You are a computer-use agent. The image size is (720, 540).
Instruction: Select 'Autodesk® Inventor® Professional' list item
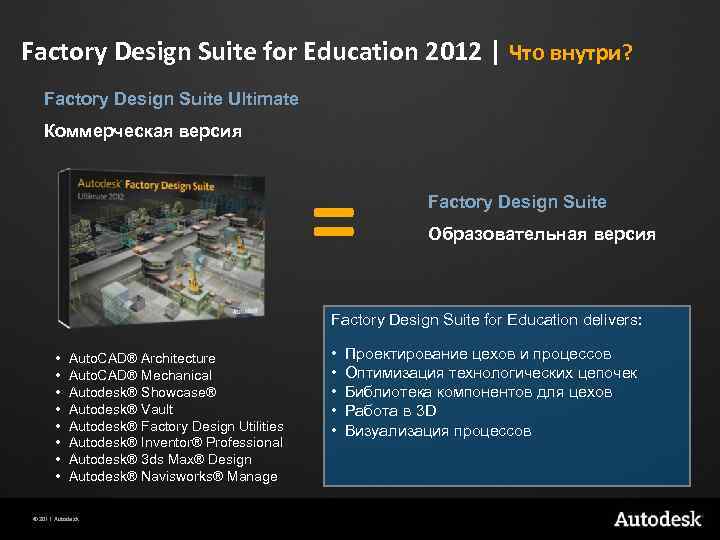click(176, 443)
